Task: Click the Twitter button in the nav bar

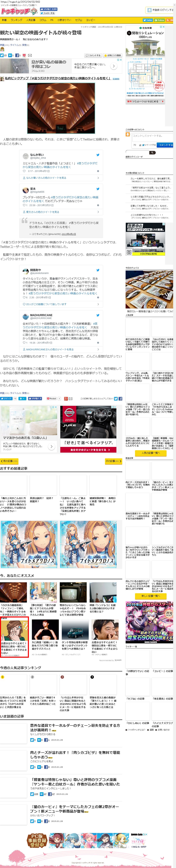Action: (x=148, y=20)
